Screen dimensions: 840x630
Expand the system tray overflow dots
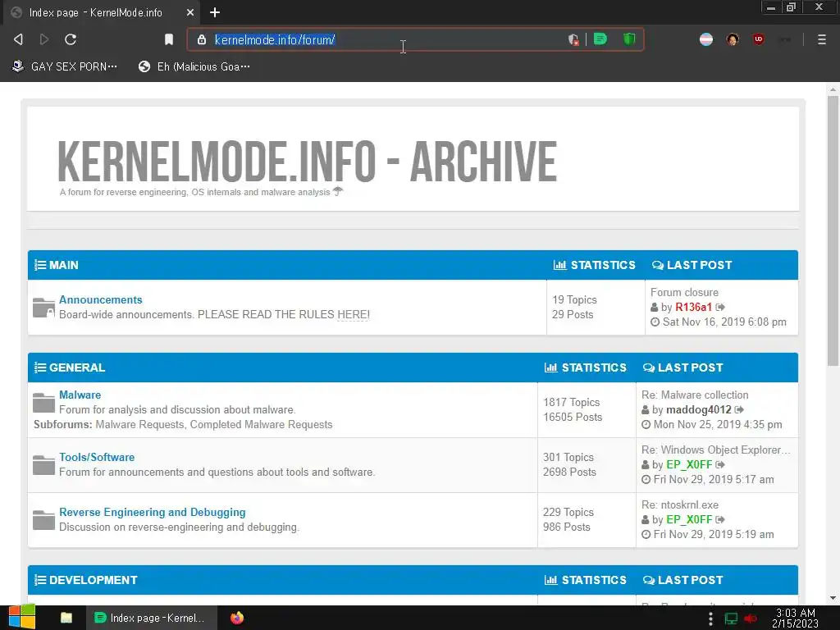click(x=711, y=619)
